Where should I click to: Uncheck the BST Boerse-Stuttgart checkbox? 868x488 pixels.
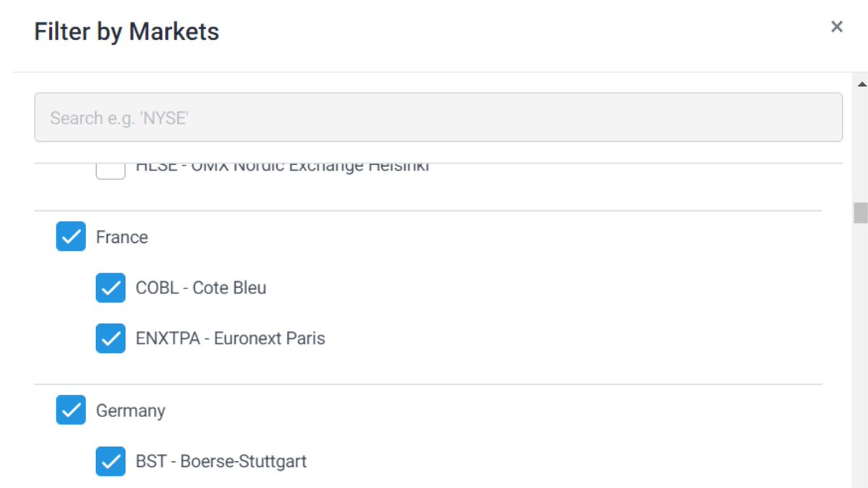click(111, 461)
